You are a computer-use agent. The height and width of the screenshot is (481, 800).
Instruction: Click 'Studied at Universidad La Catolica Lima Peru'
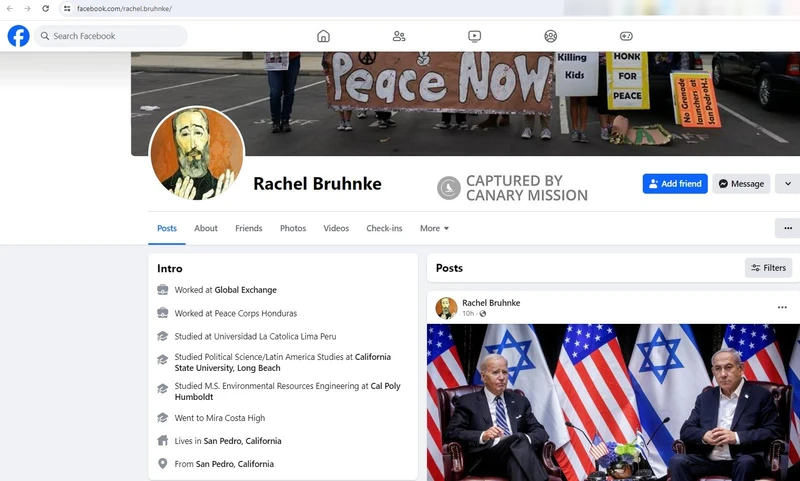(x=255, y=336)
